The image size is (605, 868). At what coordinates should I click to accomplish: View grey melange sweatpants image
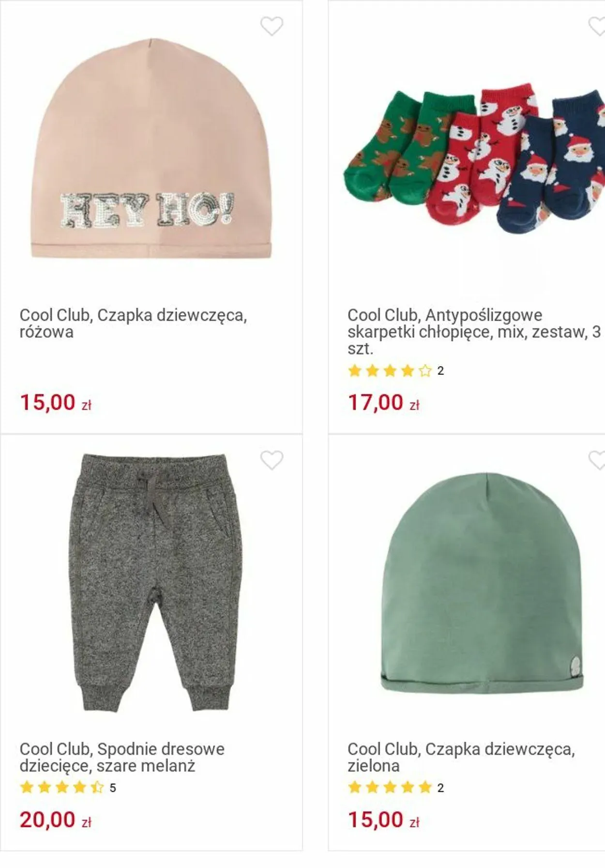click(x=151, y=583)
